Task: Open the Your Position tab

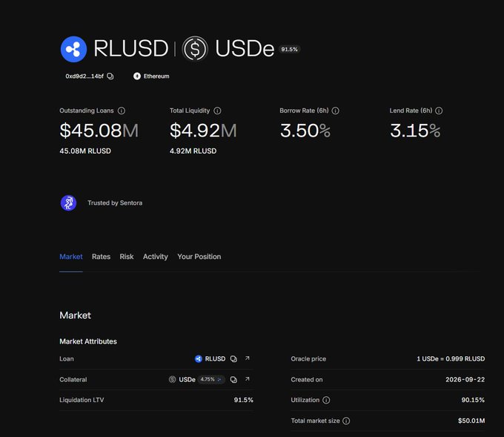Action: tap(199, 257)
